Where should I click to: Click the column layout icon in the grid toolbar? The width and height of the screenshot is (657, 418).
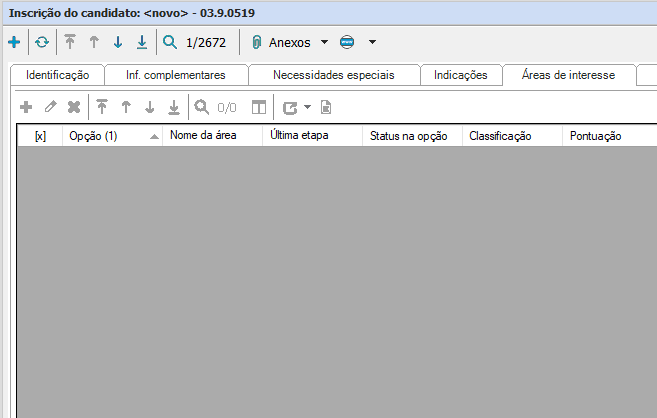(259, 107)
